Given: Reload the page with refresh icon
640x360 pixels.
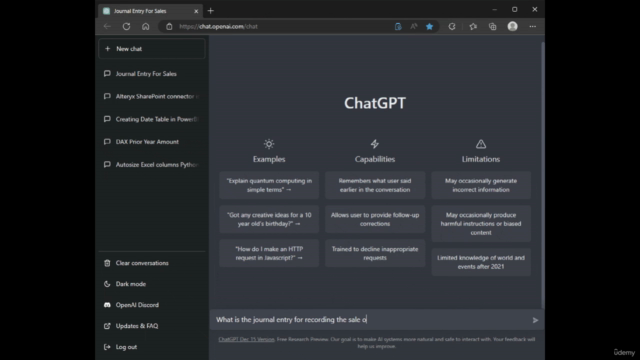Looking at the screenshot, I should (127, 27).
